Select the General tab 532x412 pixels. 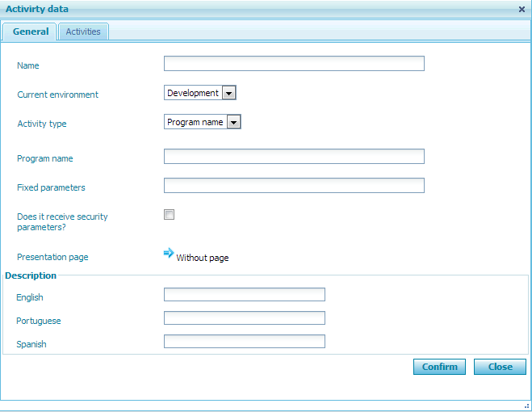(31, 32)
